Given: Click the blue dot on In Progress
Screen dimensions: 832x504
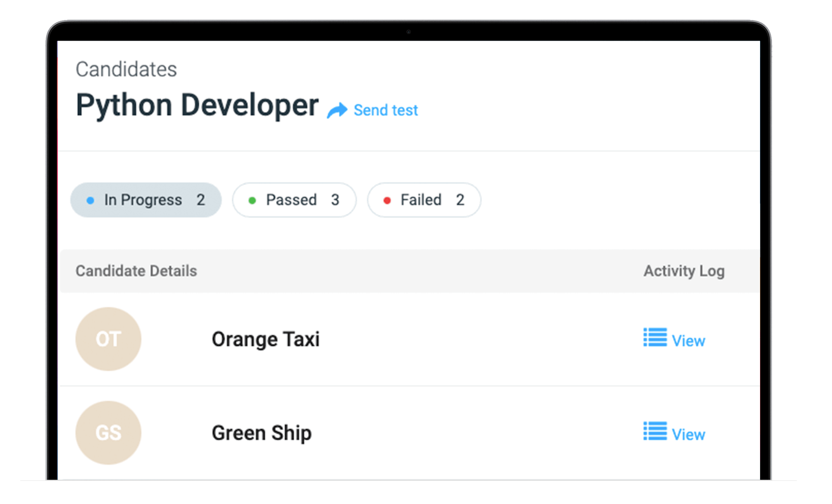Looking at the screenshot, I should click(x=90, y=200).
